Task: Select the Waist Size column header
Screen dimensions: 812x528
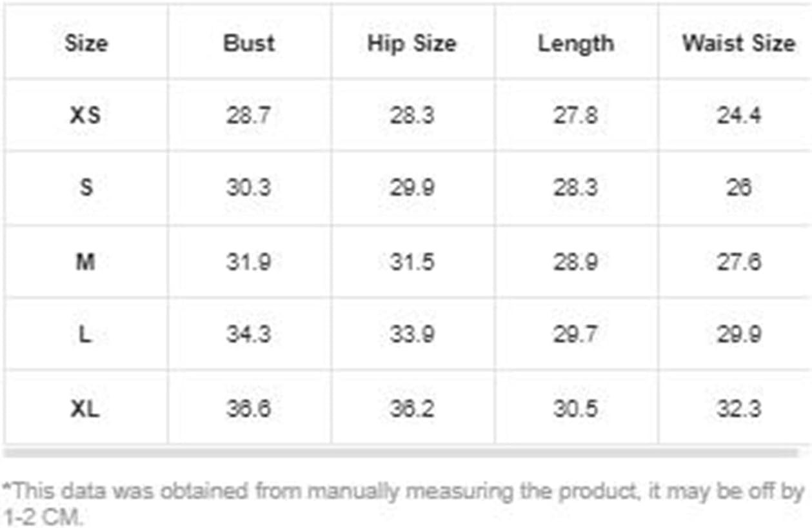Action: pyautogui.click(x=739, y=43)
